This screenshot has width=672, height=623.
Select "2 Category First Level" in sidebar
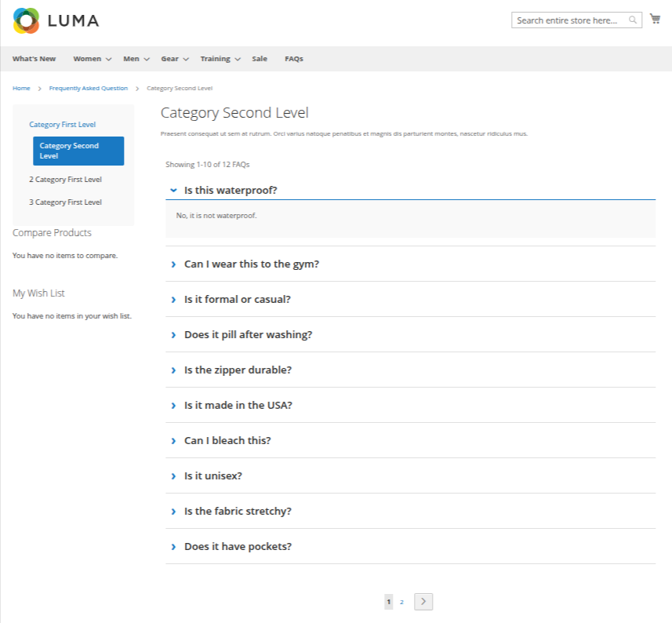(x=65, y=180)
